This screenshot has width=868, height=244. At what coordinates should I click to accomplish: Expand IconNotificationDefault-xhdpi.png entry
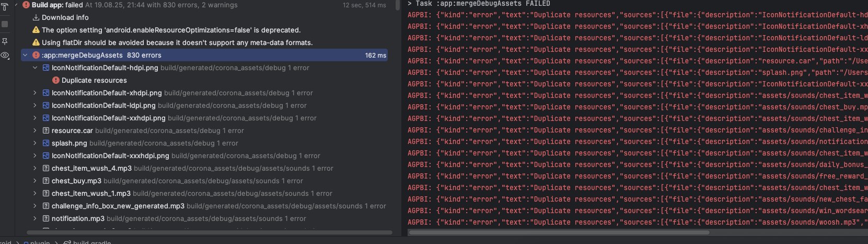point(35,93)
